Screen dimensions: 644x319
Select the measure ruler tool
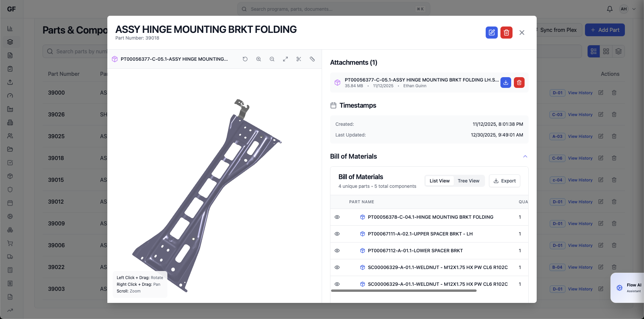point(312,59)
